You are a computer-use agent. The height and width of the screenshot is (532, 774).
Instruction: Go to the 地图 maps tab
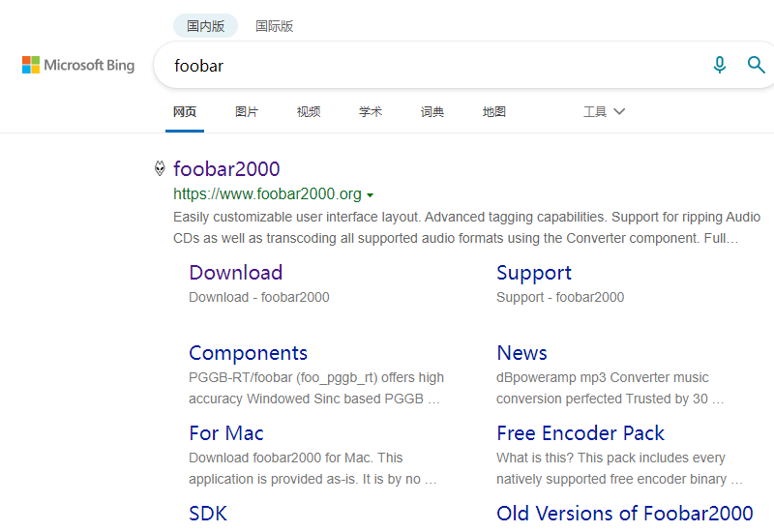pos(494,111)
